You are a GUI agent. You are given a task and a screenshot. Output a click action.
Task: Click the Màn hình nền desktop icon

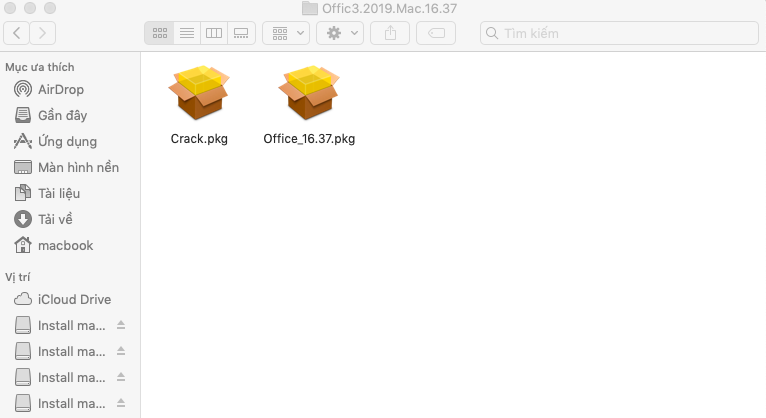point(22,167)
